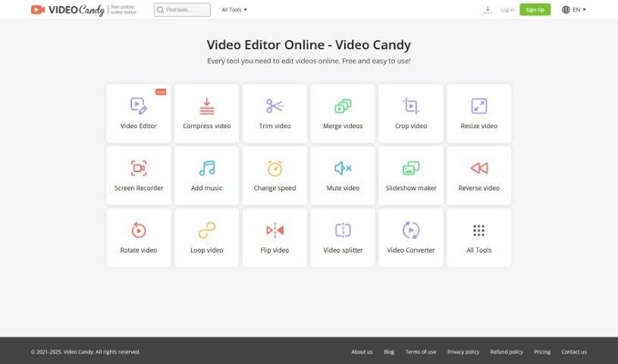Click the 'Merge videos' label text
This screenshot has width=618, height=364.
coord(343,126)
